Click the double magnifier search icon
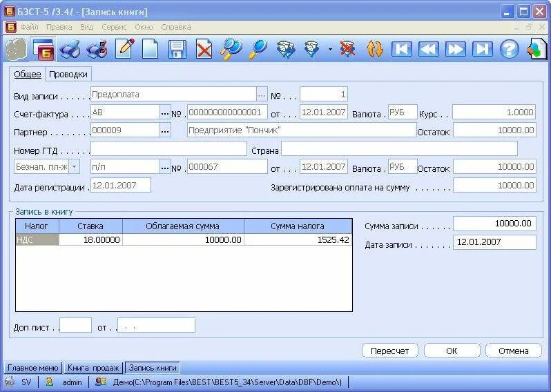The height and width of the screenshot is (392, 551). coord(231,49)
